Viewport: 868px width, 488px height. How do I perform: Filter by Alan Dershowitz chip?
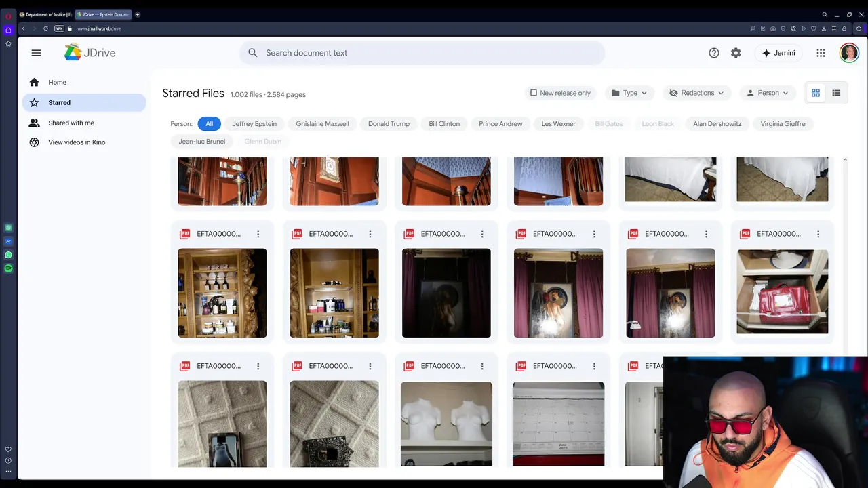click(x=717, y=124)
